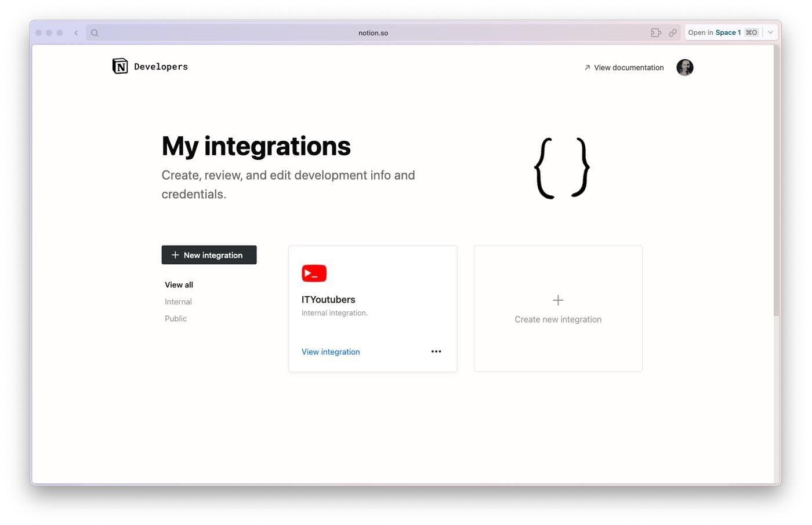Click the New integration button

coord(209,255)
